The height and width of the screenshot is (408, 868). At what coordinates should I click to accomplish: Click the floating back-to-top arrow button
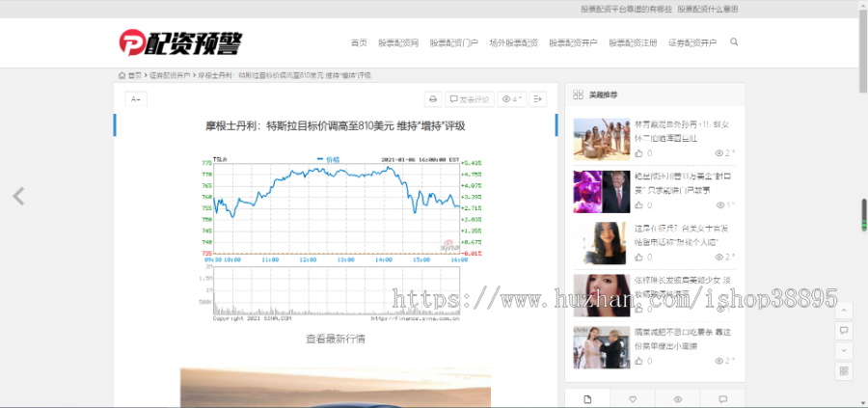click(844, 311)
